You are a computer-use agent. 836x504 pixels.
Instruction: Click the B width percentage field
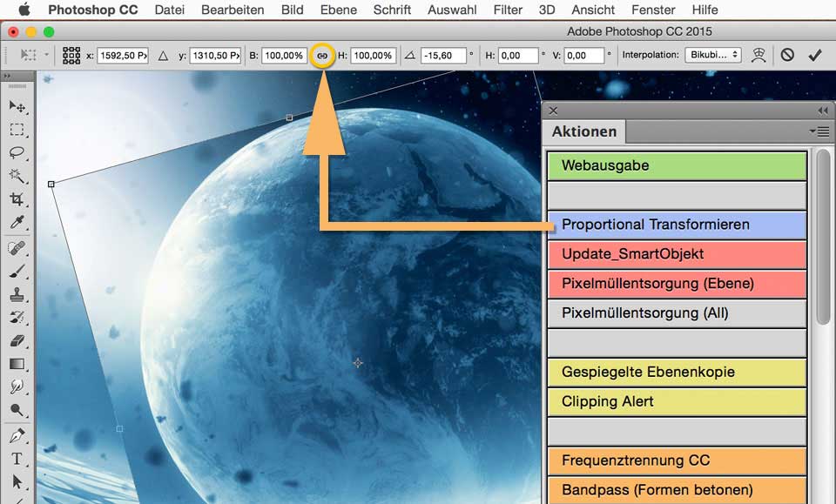[x=283, y=56]
